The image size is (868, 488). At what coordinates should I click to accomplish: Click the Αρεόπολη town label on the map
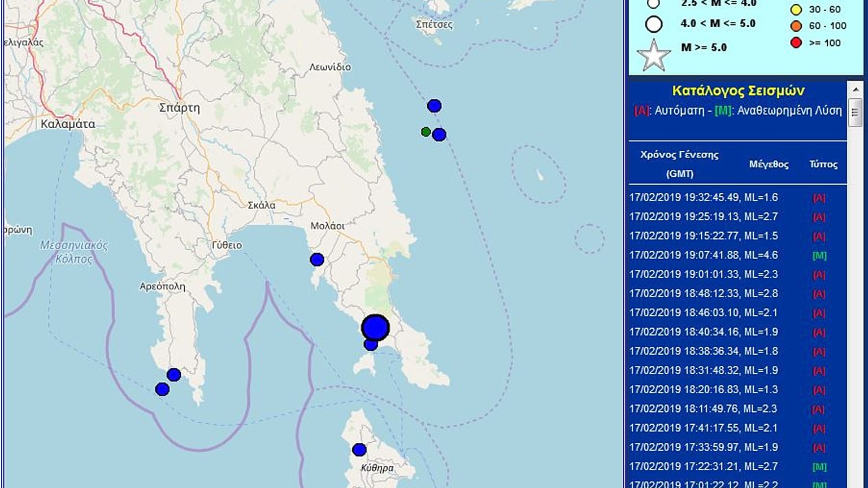(162, 286)
